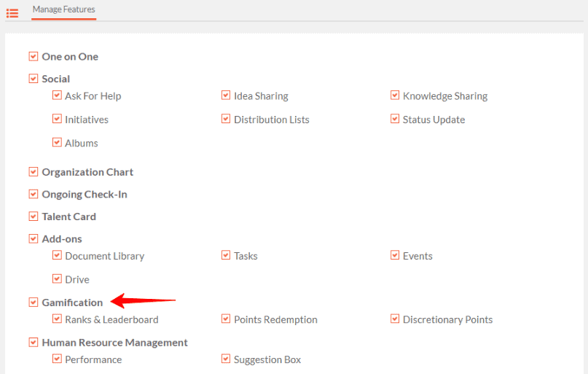This screenshot has height=374, width=588.
Task: Uncheck Suggestion Box checkbox
Action: point(226,359)
